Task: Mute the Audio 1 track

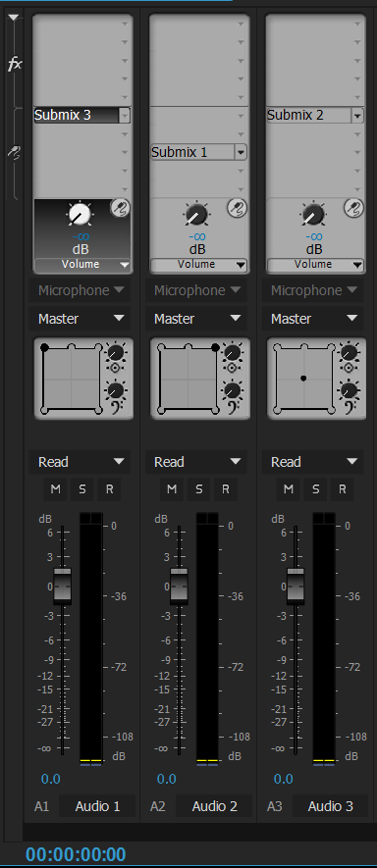Action: (55, 489)
